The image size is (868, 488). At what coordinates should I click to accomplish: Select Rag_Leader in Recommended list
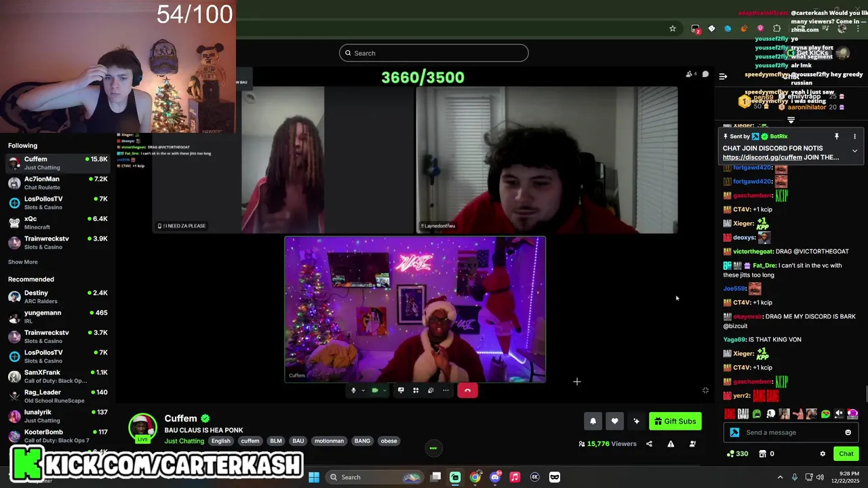click(x=58, y=396)
